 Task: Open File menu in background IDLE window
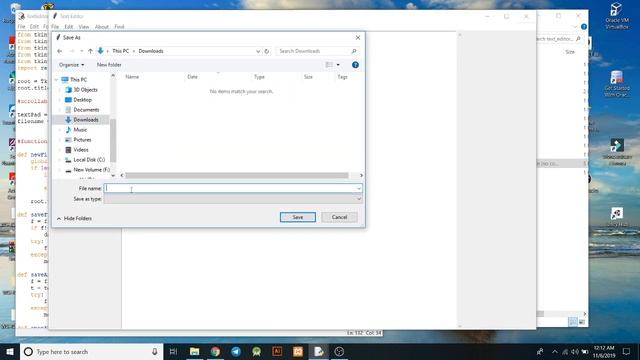pos(21,27)
